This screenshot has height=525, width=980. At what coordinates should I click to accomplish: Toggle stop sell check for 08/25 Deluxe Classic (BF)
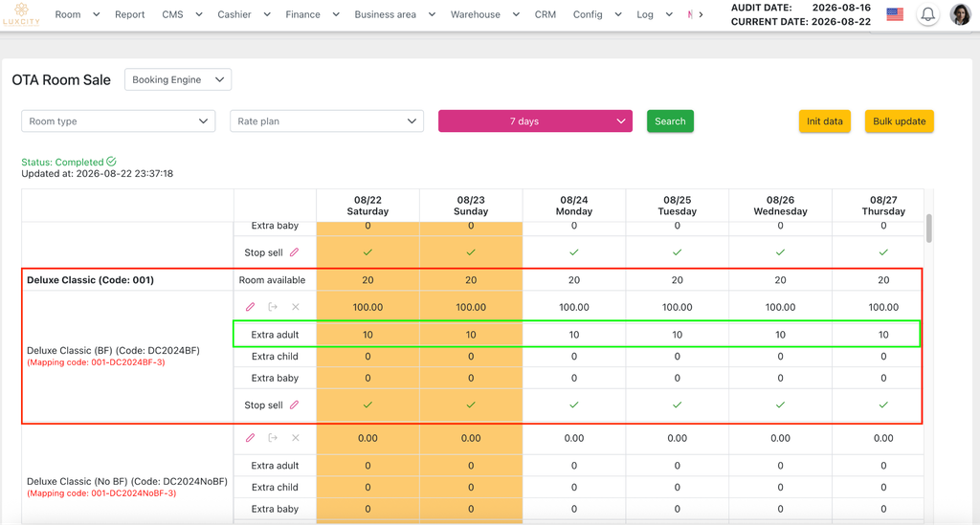click(677, 405)
